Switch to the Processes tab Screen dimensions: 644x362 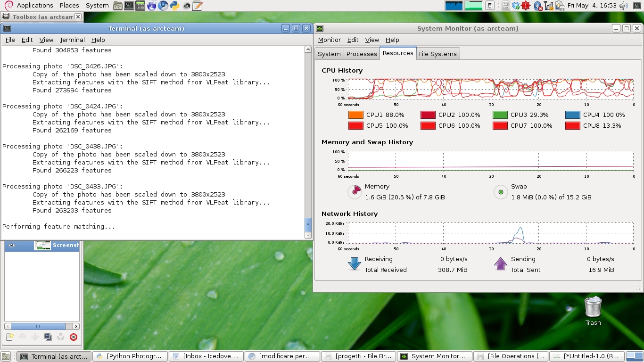pyautogui.click(x=362, y=53)
